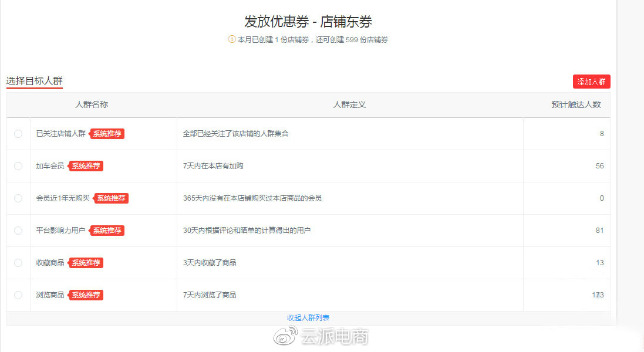Select the 浏览商品 audience radio button
The height and width of the screenshot is (352, 644).
pos(18,295)
